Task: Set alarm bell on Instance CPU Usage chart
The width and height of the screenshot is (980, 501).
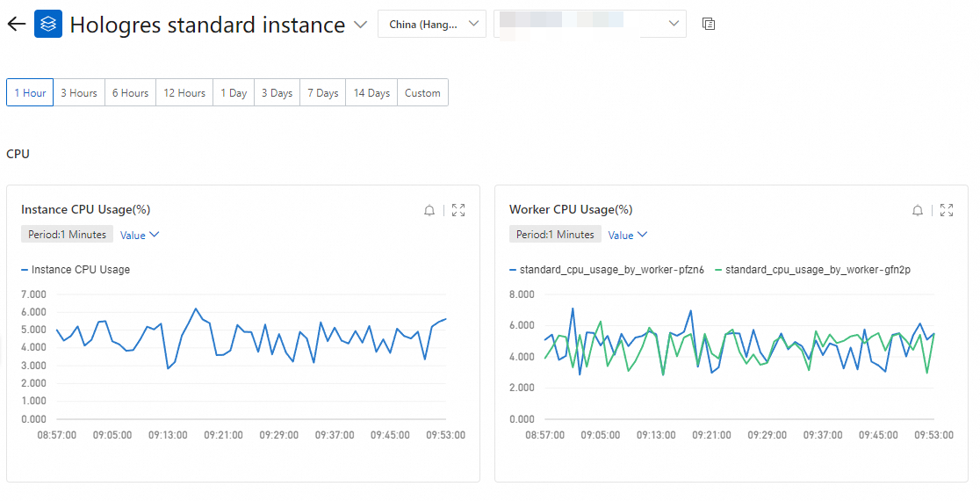Action: [x=429, y=210]
